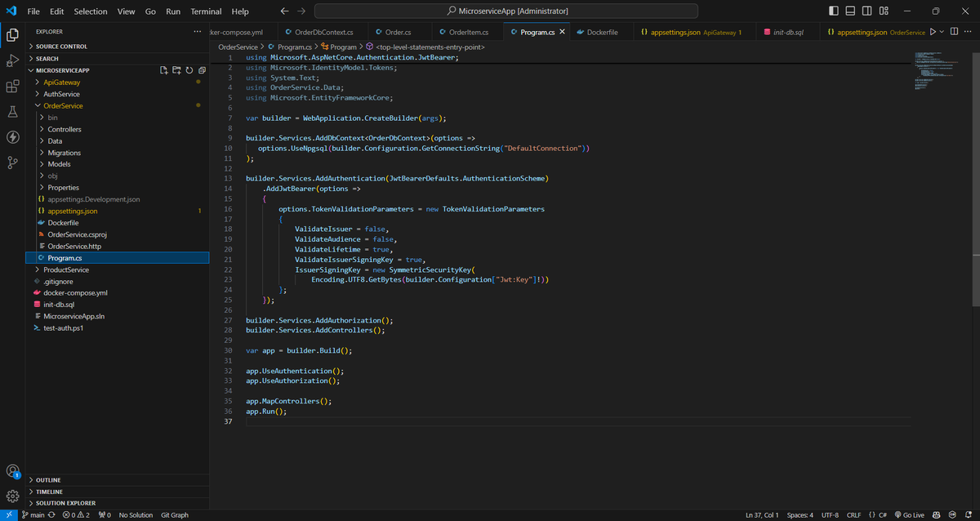The image size is (980, 521).
Task: Run the C# project with play button
Action: tap(932, 32)
